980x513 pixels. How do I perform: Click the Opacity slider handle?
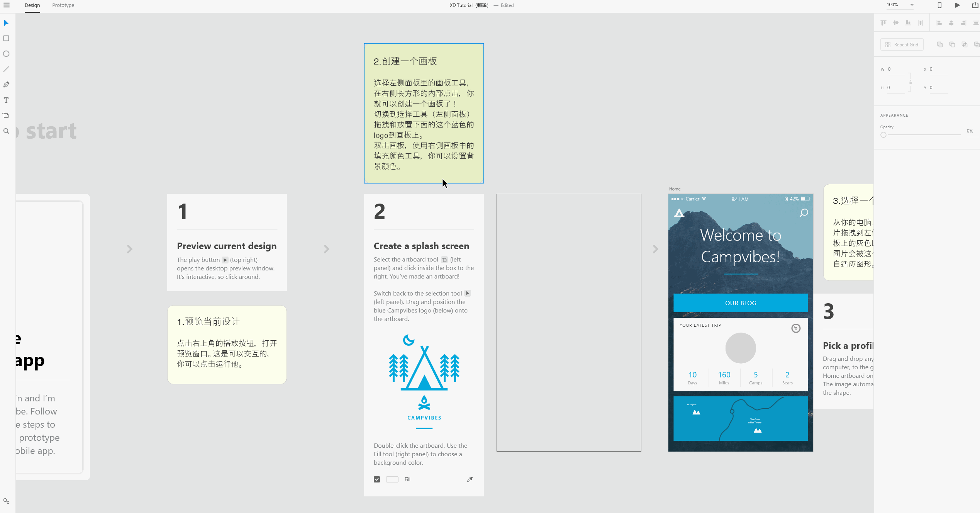click(883, 135)
